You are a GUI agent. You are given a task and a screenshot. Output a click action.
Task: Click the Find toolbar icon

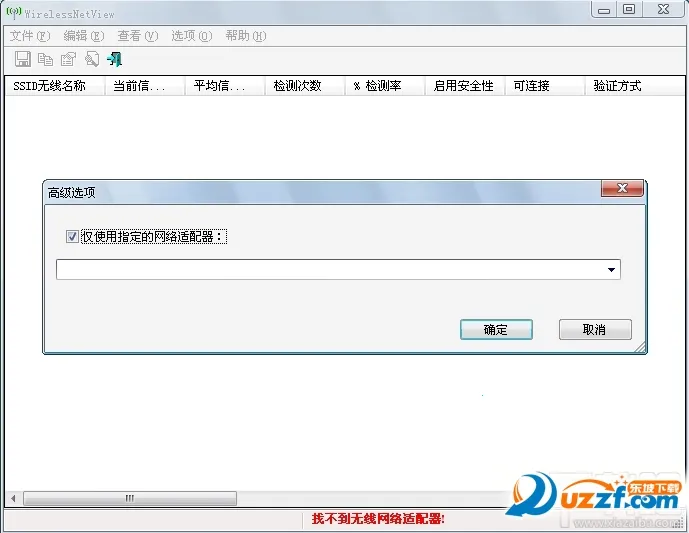point(92,59)
